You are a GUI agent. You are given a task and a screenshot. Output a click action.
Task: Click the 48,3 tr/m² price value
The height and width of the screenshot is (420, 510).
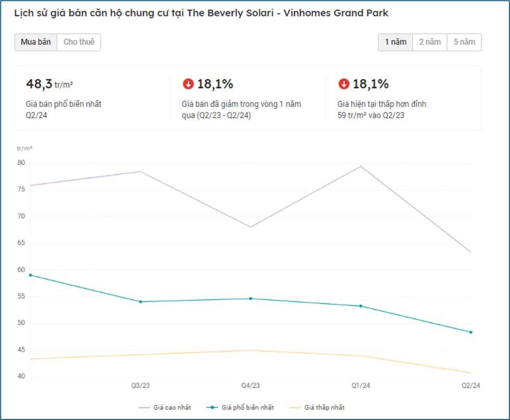click(49, 84)
